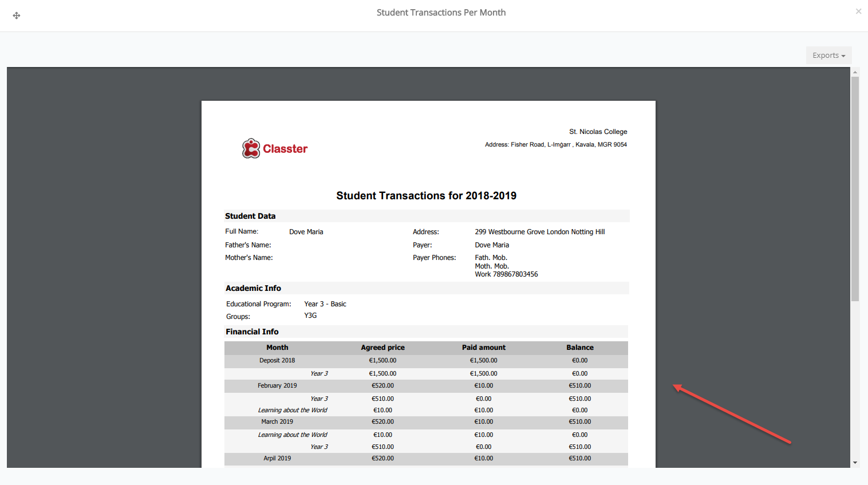868x485 pixels.
Task: Click March 2019 agreed price €520.00
Action: tap(382, 422)
